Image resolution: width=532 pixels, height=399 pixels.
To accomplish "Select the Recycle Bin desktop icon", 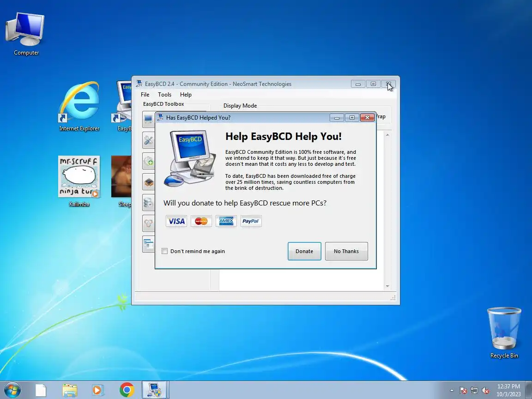I will (x=504, y=332).
